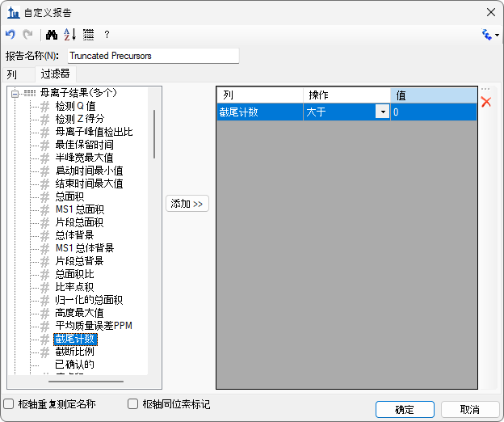The height and width of the screenshot is (422, 504).
Task: Select the 过滤器 tab
Action: (x=56, y=74)
